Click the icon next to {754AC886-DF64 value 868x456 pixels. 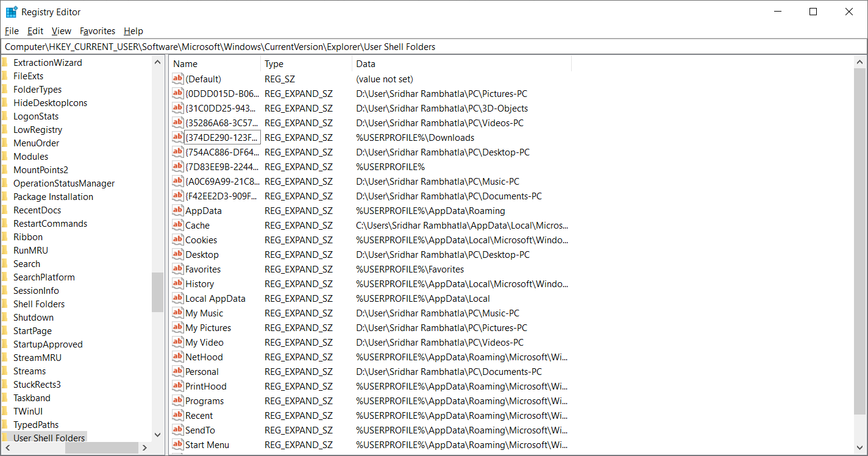click(x=177, y=152)
